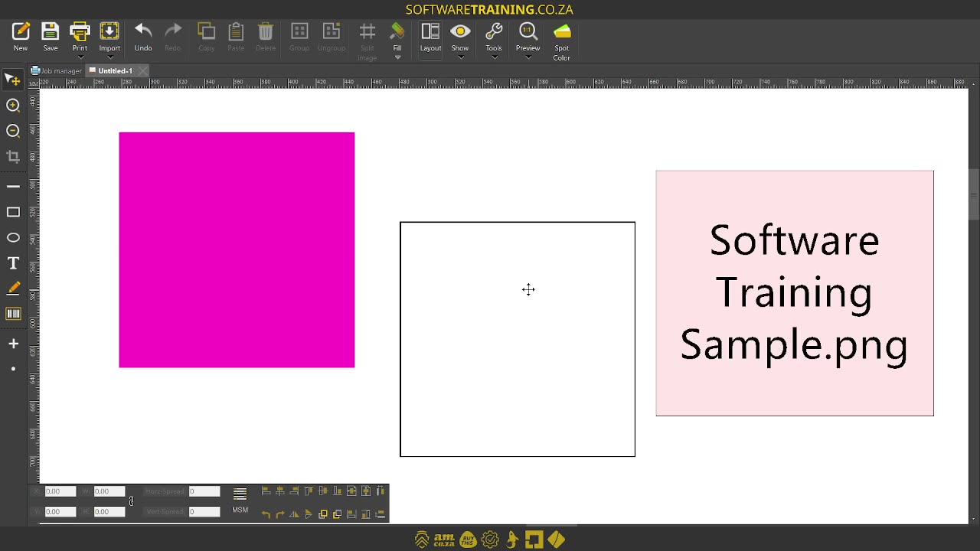Viewport: 980px width, 551px height.
Task: Expand the Preview dropdown
Action: [x=528, y=57]
